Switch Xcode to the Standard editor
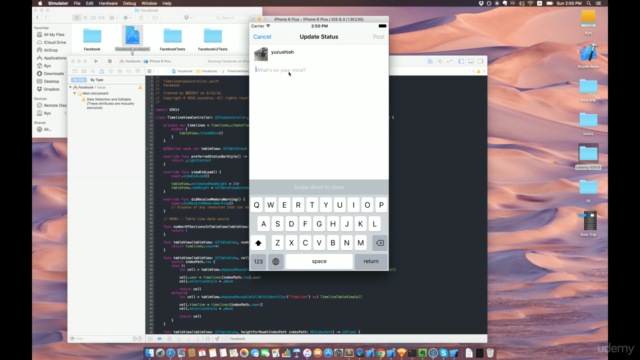This screenshot has width=640, height=360. (x=430, y=61)
